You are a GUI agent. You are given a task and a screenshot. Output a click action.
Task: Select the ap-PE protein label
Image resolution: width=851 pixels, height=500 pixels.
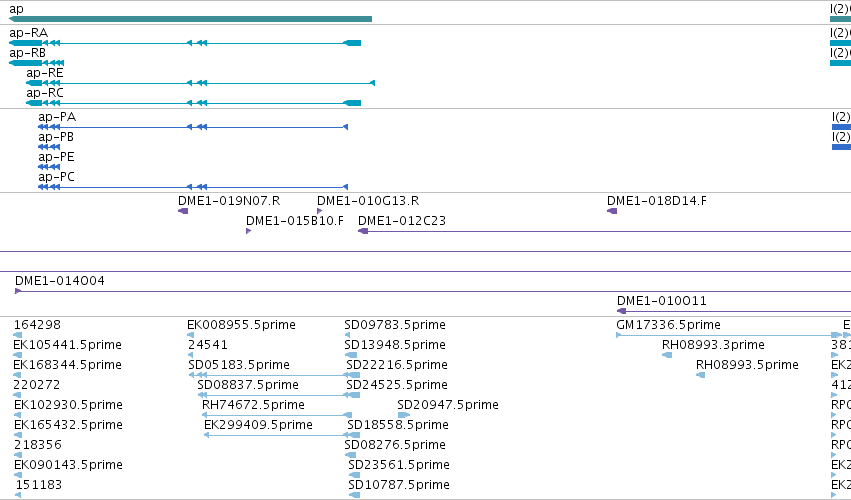coord(56,157)
